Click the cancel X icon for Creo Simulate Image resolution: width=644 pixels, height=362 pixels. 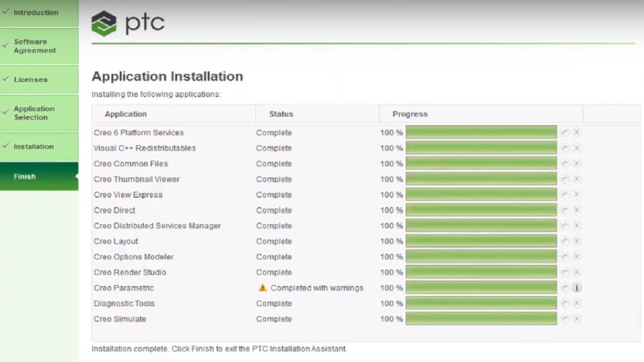(577, 319)
